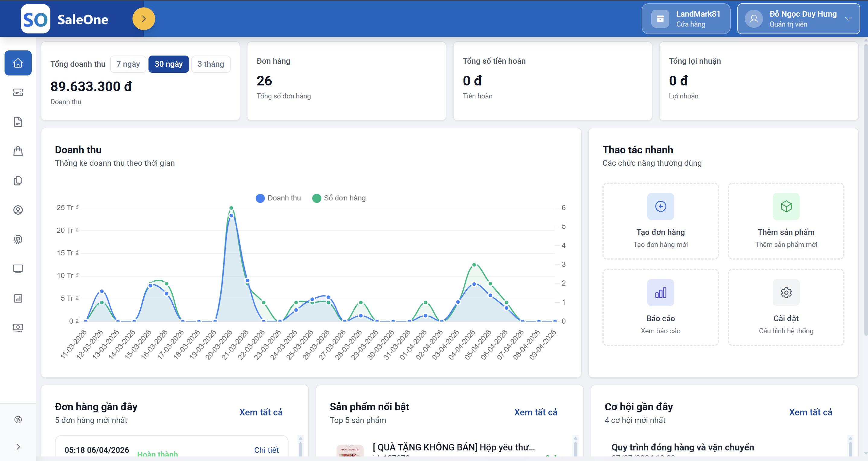Select the 3 tháng revenue range
The image size is (868, 461).
pyautogui.click(x=211, y=64)
